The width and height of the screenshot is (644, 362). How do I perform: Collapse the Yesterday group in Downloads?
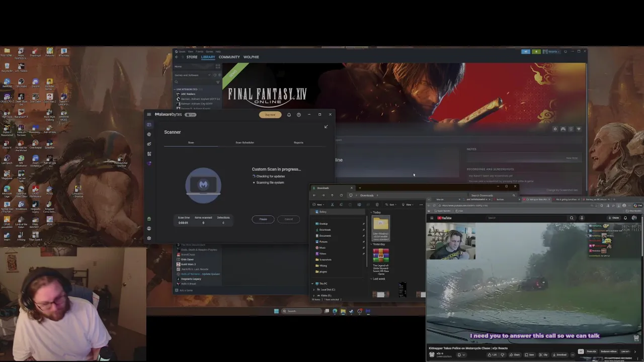(371, 244)
